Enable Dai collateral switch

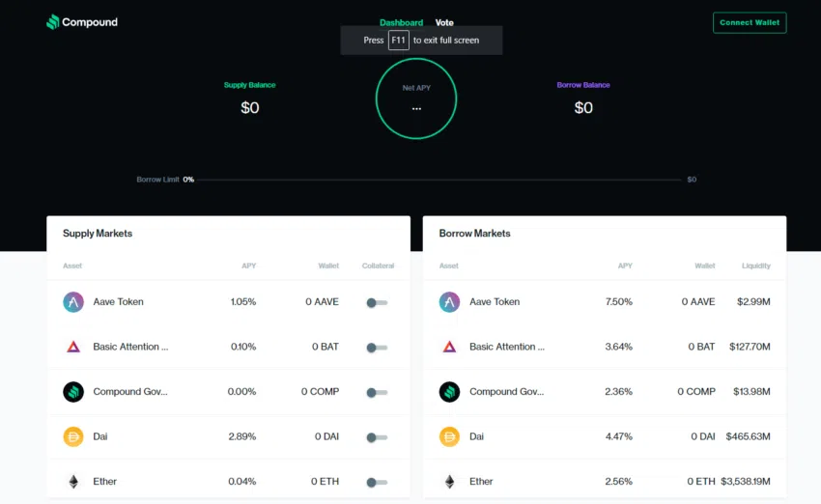tap(377, 437)
